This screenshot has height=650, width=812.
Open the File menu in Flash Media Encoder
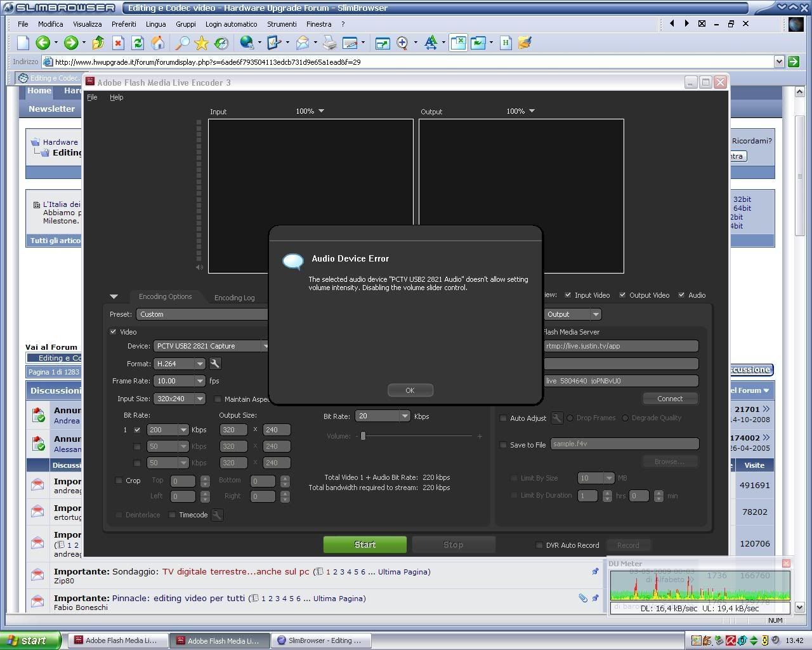(92, 97)
